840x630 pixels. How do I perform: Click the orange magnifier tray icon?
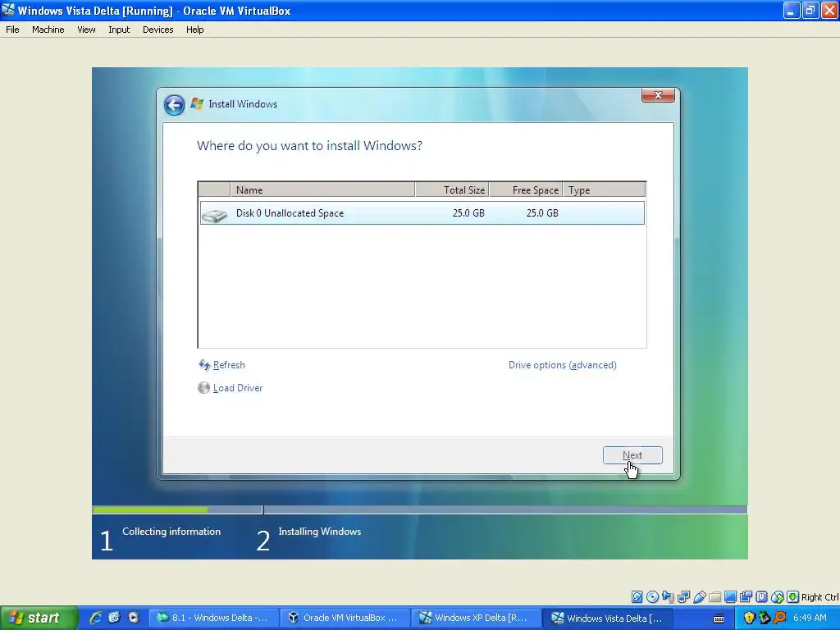click(780, 618)
